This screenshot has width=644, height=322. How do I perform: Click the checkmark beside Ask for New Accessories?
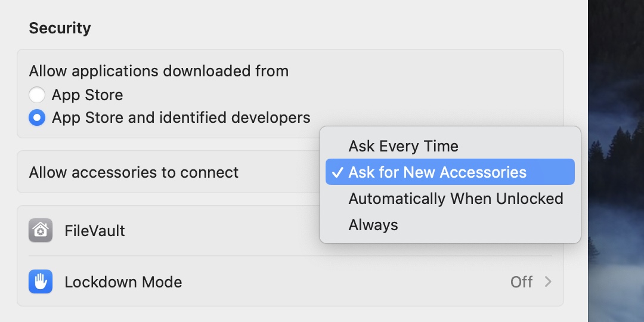coord(338,172)
